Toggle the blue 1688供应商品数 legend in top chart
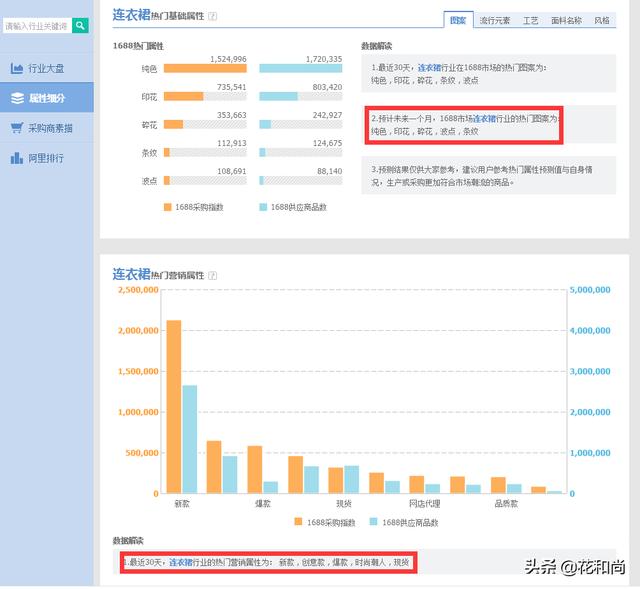Viewport: 640px width, 589px height. click(292, 207)
